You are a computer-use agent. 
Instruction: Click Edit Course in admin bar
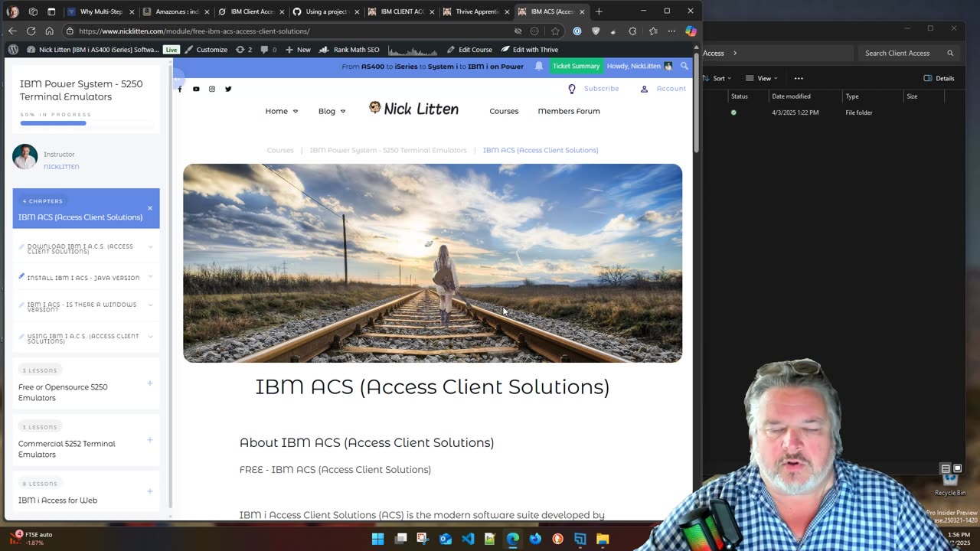pyautogui.click(x=469, y=49)
